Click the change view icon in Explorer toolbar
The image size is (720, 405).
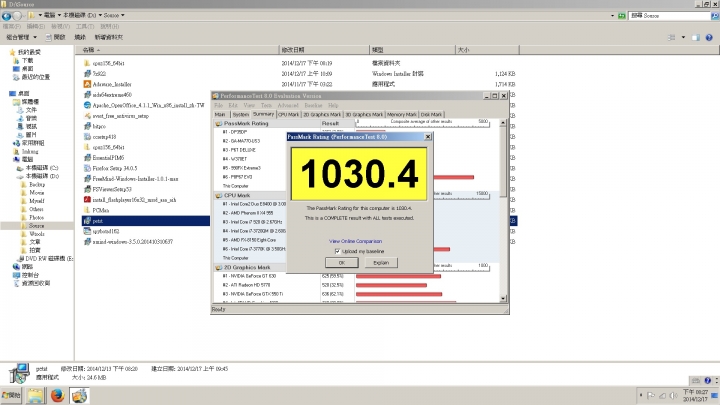click(672, 38)
